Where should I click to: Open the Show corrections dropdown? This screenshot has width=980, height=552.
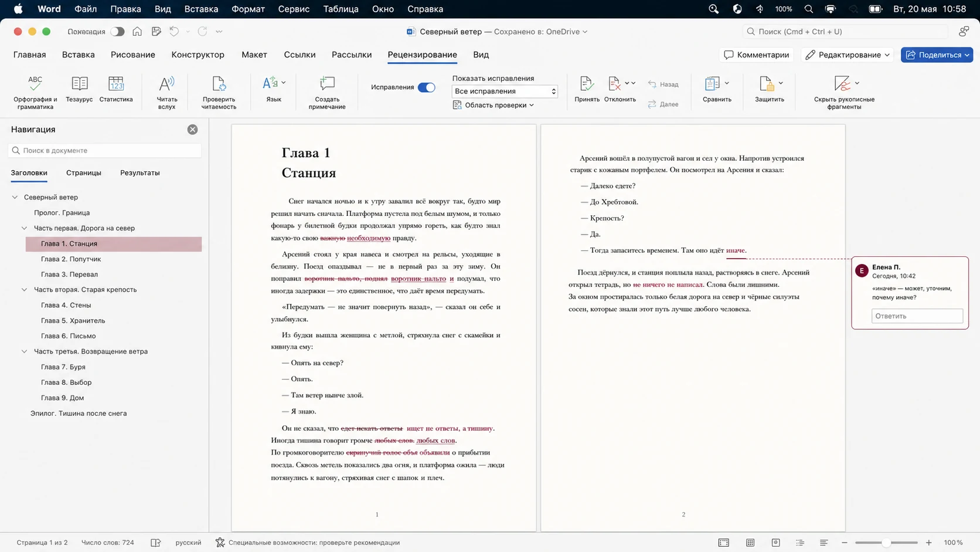pos(505,92)
